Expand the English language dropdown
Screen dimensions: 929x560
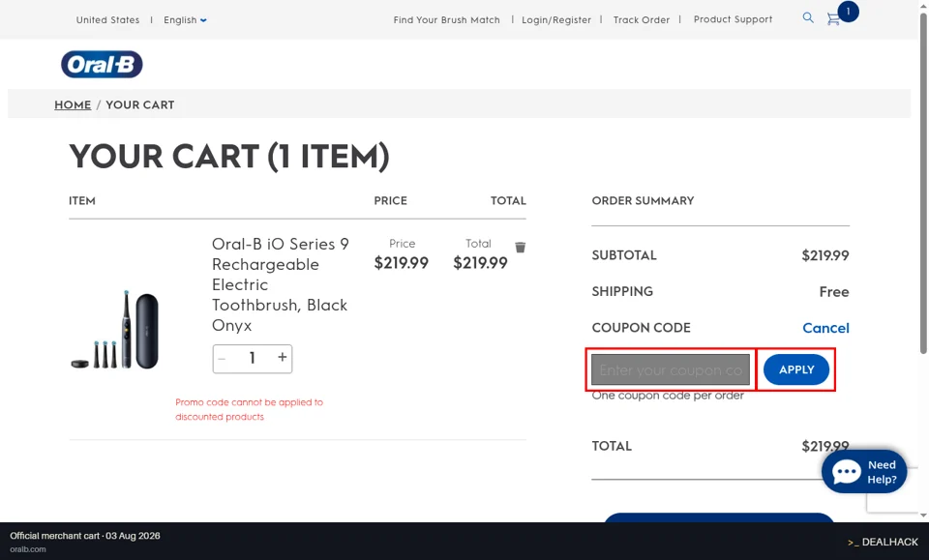tap(185, 20)
